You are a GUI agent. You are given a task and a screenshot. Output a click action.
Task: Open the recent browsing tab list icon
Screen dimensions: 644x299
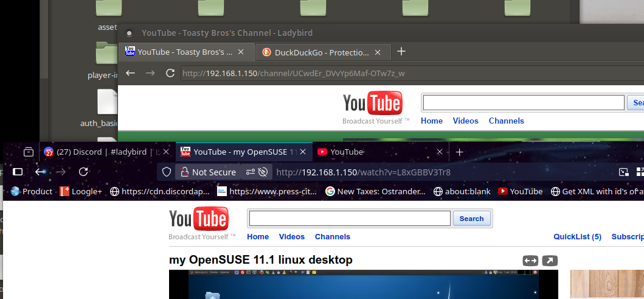click(x=29, y=152)
